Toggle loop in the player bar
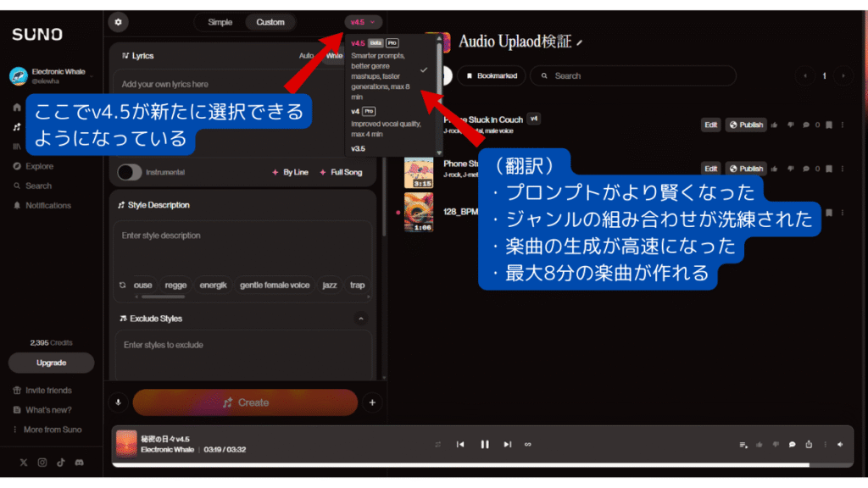Viewport: 868px width, 488px height. click(527, 444)
